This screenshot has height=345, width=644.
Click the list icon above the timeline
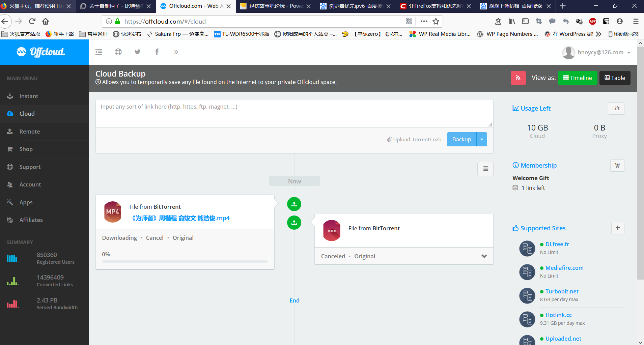[485, 169]
